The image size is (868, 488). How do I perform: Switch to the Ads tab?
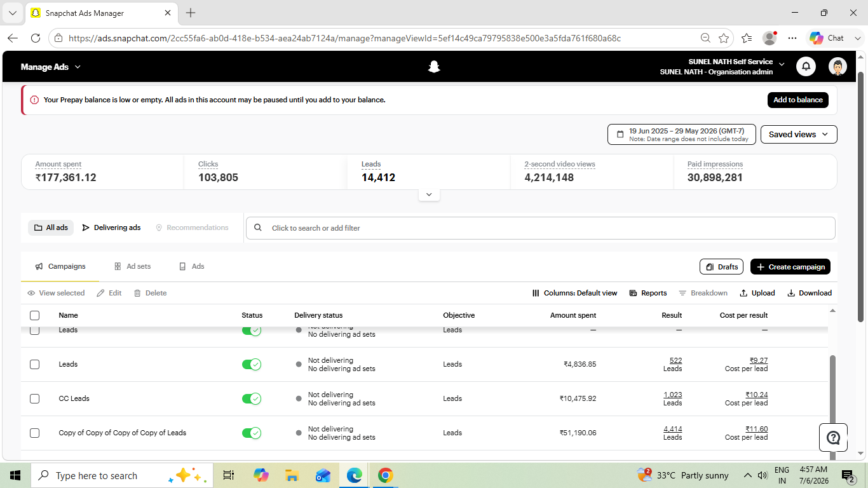(192, 266)
